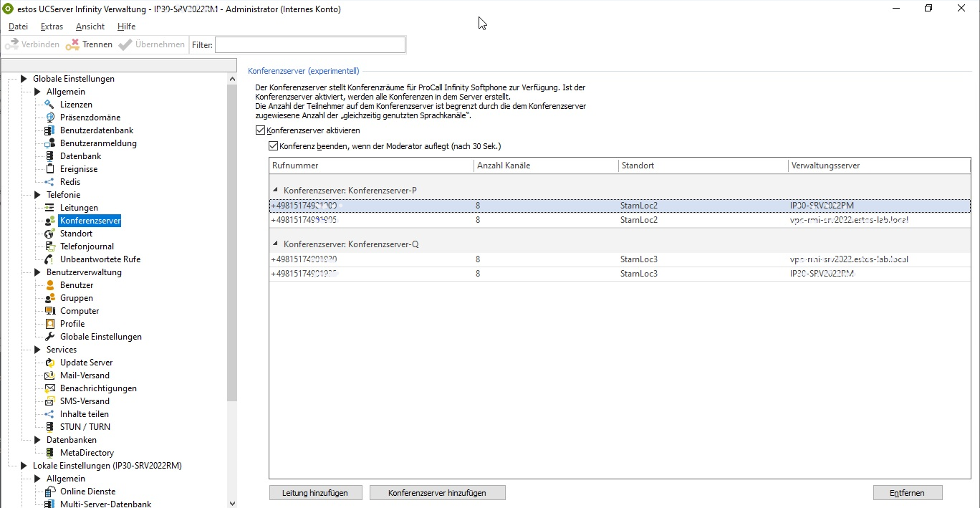Screen dimensions: 980x508
Task: Open the Hilfe menu
Action: (126, 27)
